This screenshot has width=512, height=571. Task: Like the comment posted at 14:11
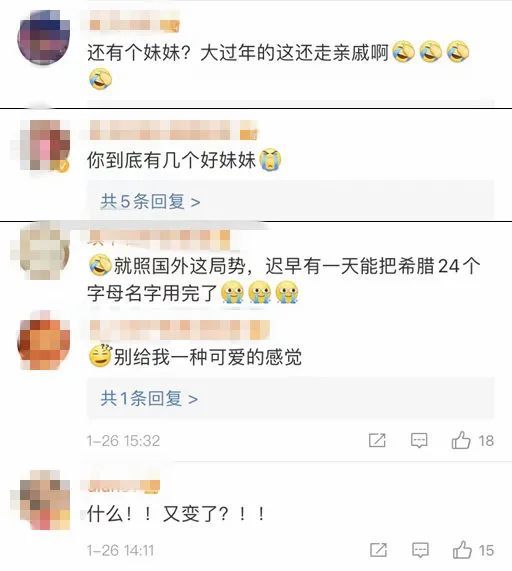(x=462, y=550)
